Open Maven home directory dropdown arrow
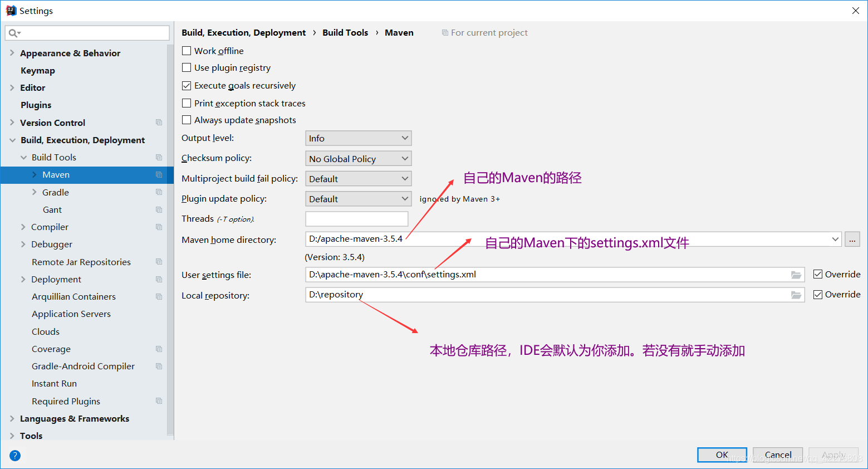Screen dimensions: 868x469 [835, 239]
